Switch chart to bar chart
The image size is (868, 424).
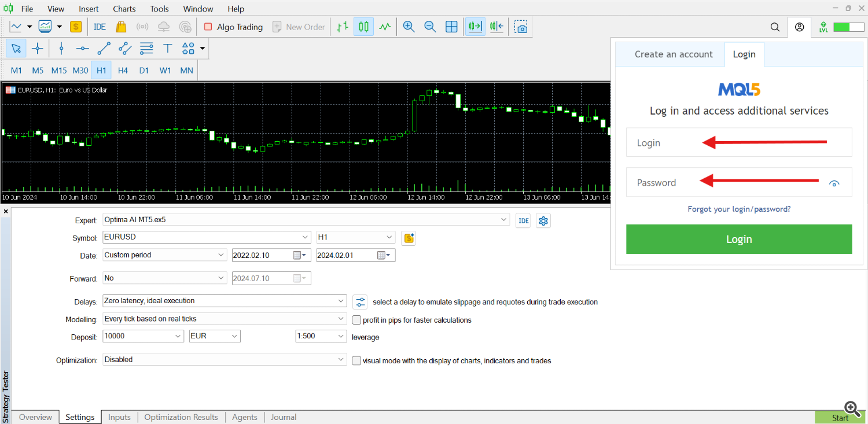pos(343,27)
